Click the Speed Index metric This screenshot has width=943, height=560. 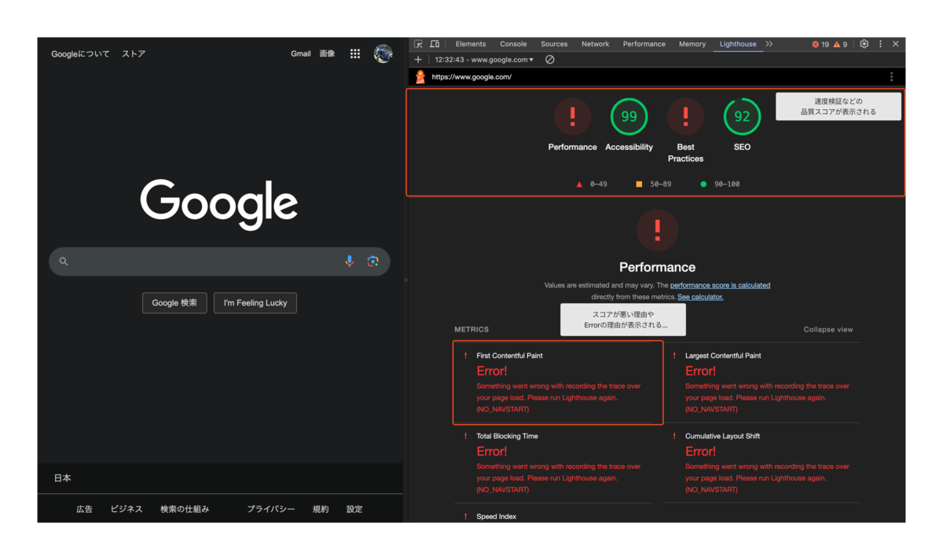tap(496, 516)
